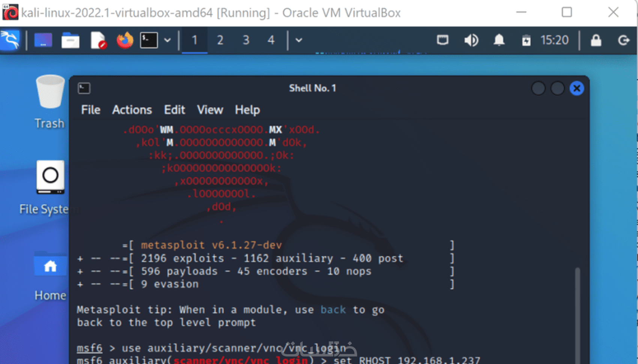Open terminal emulator from the panel
The width and height of the screenshot is (638, 364).
(149, 40)
